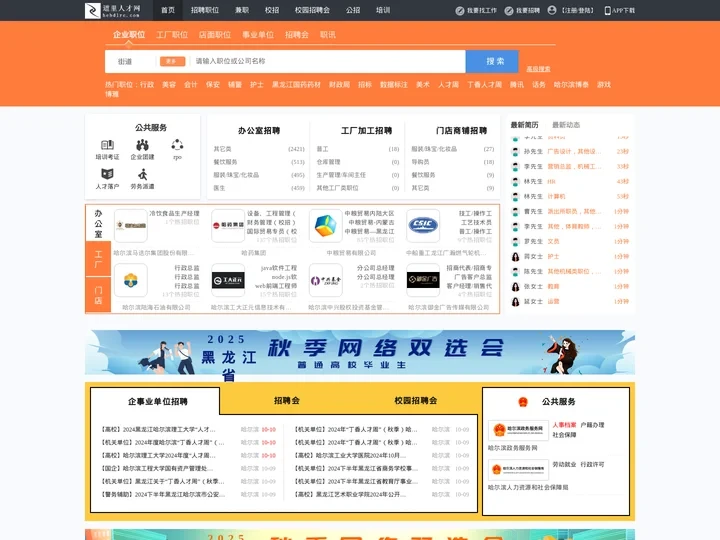Open 林先生 计算机 resume entry

point(570,197)
